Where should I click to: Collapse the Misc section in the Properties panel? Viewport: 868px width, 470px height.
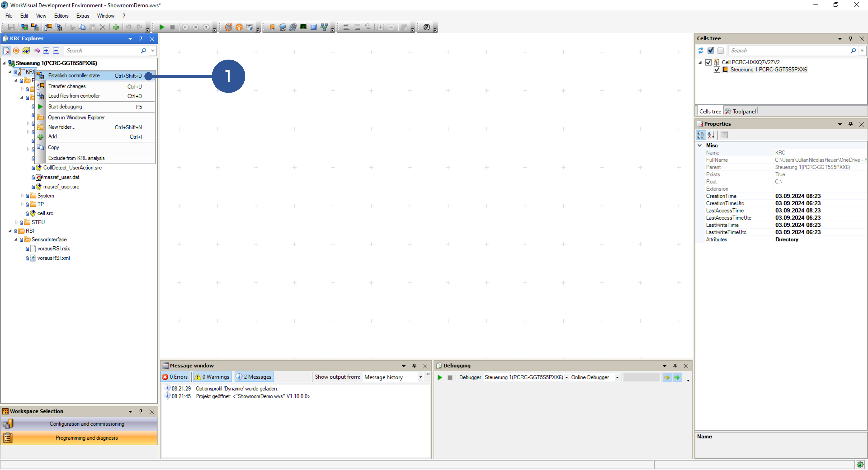(x=700, y=145)
